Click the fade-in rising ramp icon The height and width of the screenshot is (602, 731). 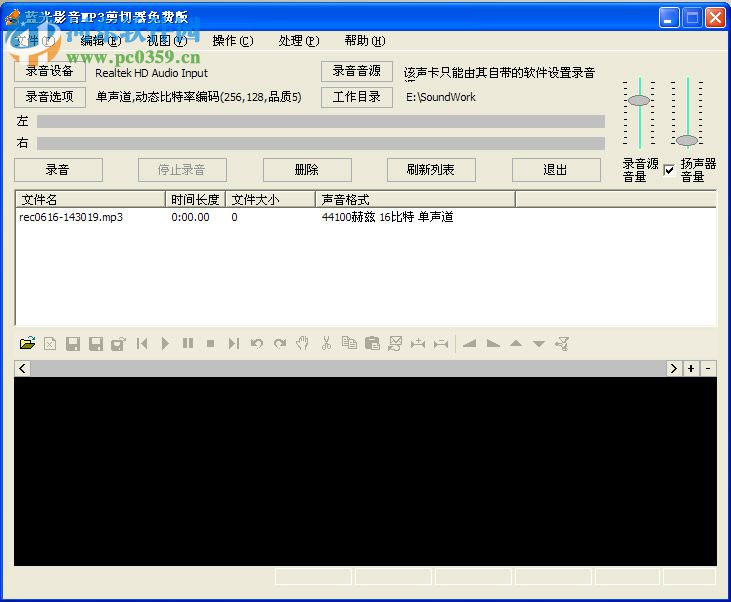tap(469, 344)
